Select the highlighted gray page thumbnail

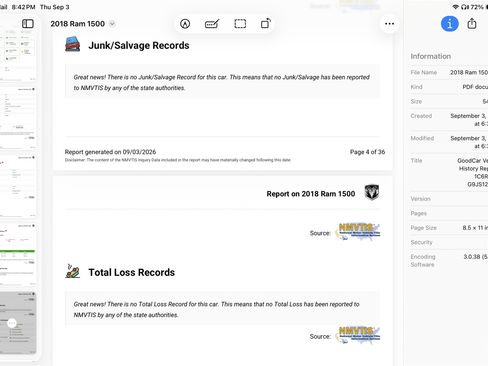pyautogui.click(x=18, y=323)
